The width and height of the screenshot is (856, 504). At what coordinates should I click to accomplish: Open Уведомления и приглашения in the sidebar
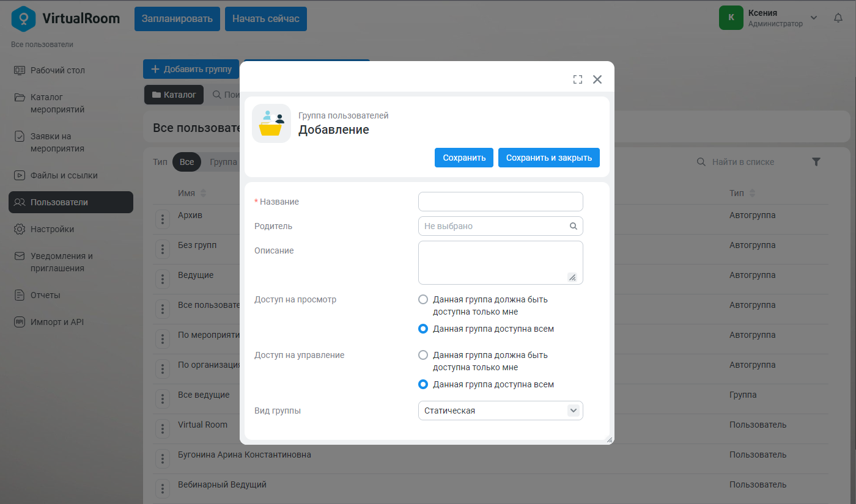point(71,262)
